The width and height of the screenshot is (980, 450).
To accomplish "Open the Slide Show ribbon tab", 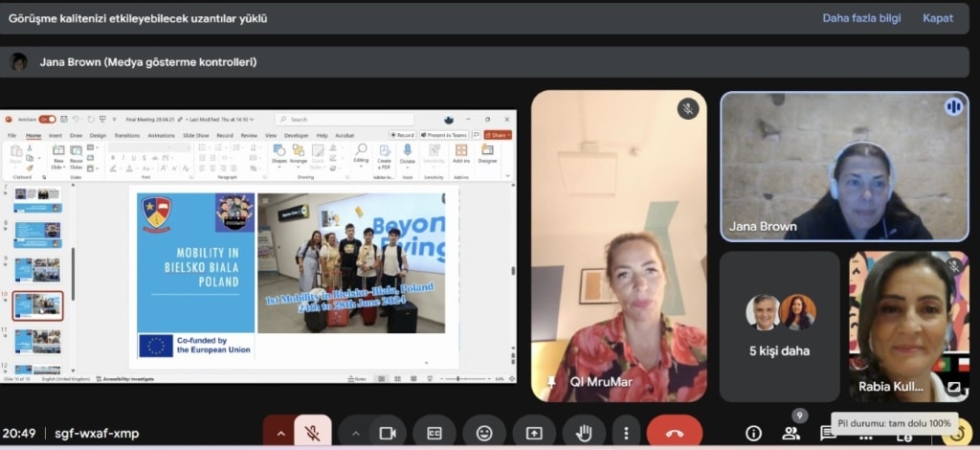I will (x=195, y=136).
